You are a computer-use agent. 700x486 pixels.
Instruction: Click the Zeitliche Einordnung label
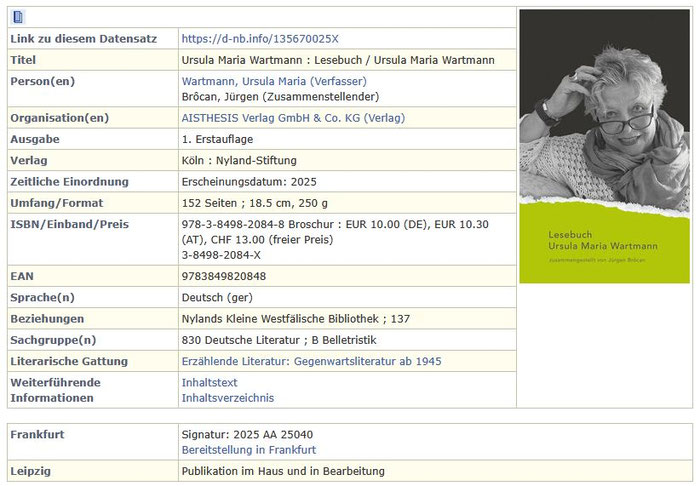pyautogui.click(x=69, y=182)
